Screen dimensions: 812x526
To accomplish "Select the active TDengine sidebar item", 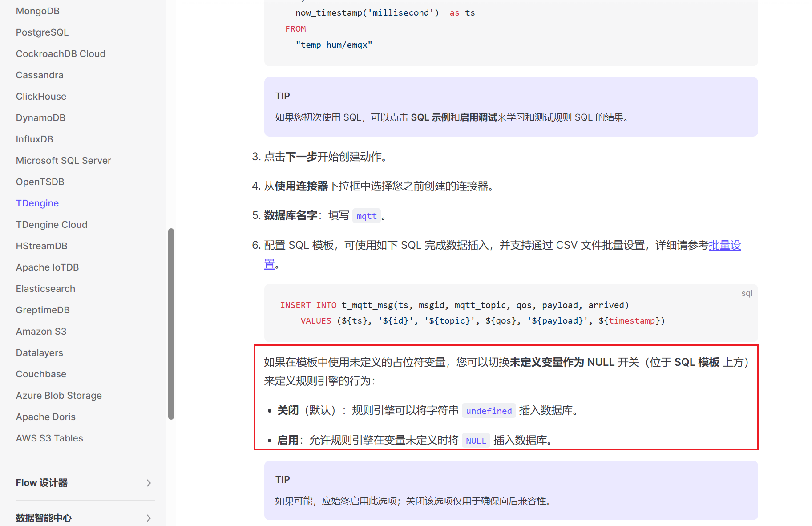I will point(37,203).
